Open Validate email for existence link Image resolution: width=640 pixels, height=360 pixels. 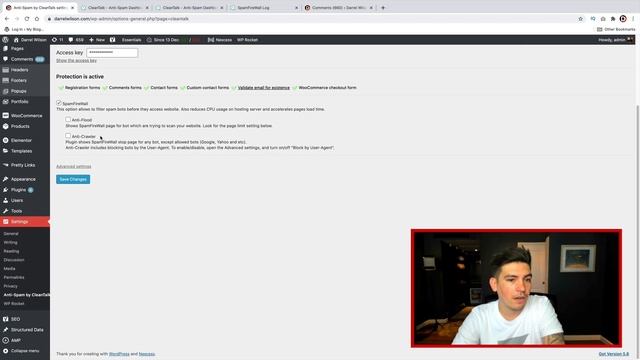point(264,88)
